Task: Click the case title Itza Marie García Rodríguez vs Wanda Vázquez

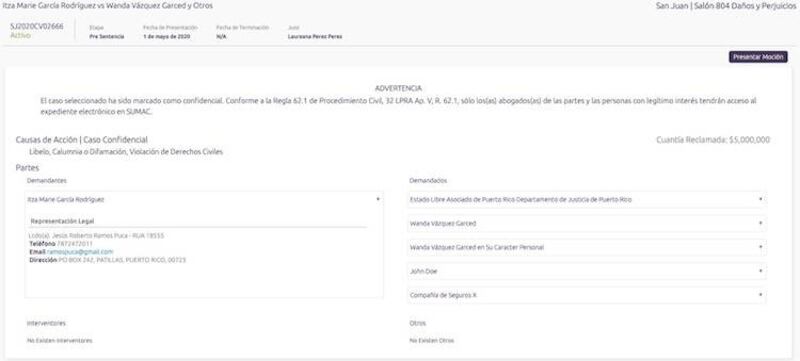Action: (x=108, y=6)
